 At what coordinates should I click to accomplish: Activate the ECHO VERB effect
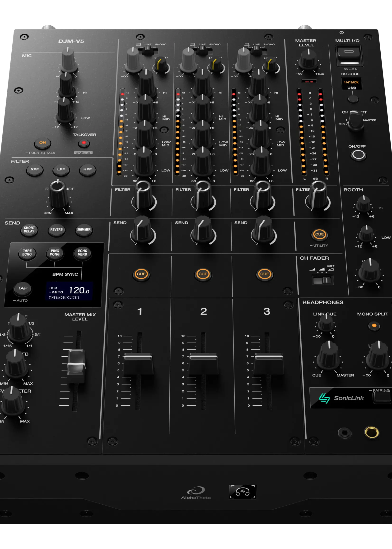(x=83, y=253)
